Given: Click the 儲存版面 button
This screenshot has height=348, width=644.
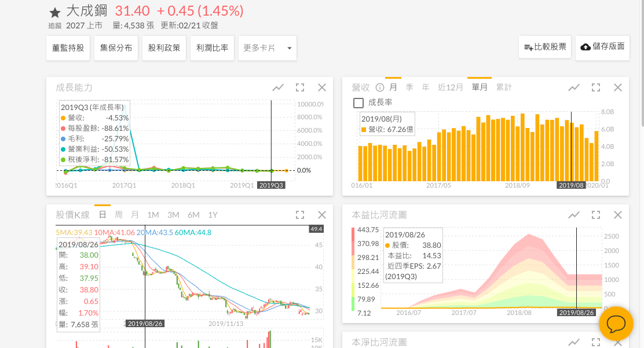Looking at the screenshot, I should coord(602,47).
